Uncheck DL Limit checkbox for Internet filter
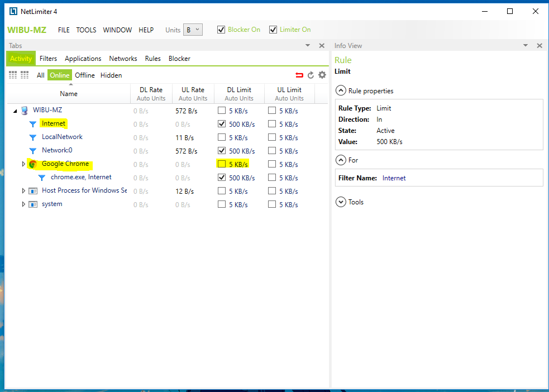Viewport: 549px width, 392px height. point(222,124)
